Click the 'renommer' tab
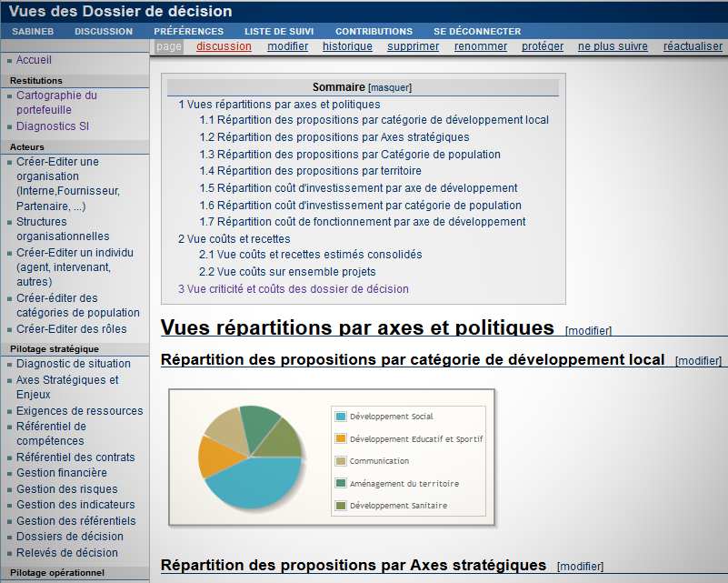 (x=481, y=46)
